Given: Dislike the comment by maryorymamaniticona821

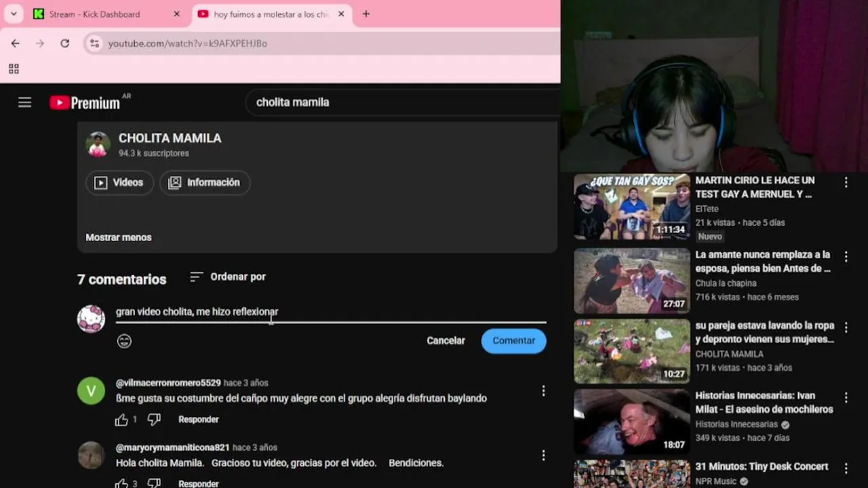Looking at the screenshot, I should (154, 483).
